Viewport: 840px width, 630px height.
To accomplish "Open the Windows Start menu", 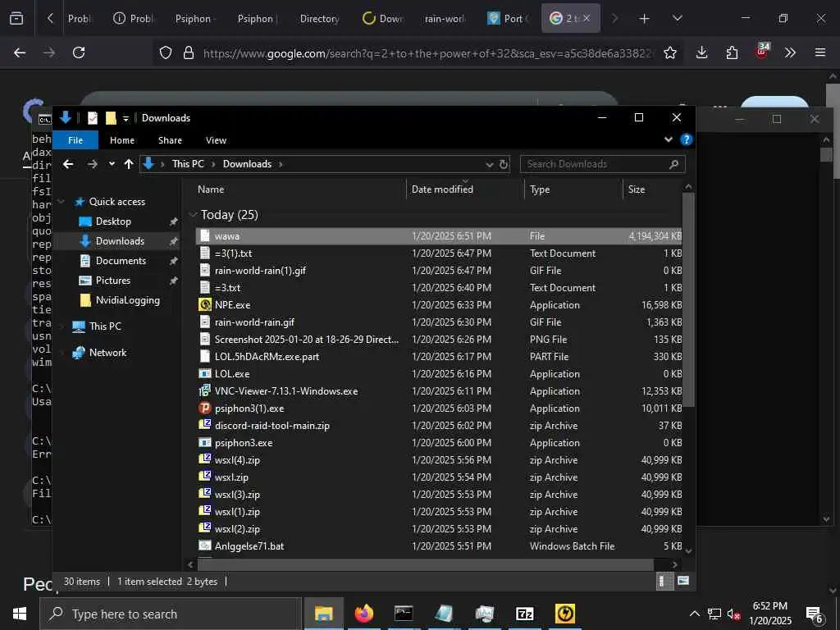I will tap(20, 614).
